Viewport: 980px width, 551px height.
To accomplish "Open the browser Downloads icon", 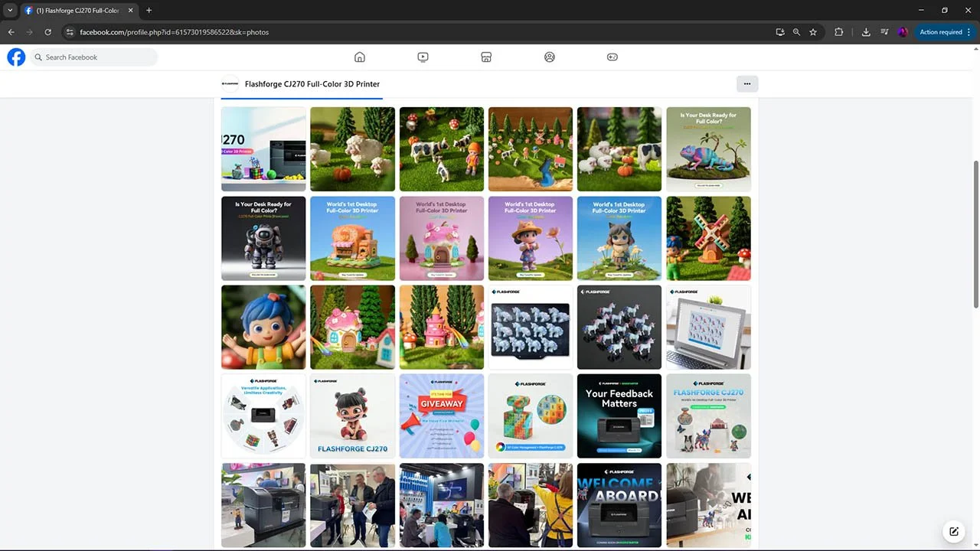I will [x=866, y=32].
